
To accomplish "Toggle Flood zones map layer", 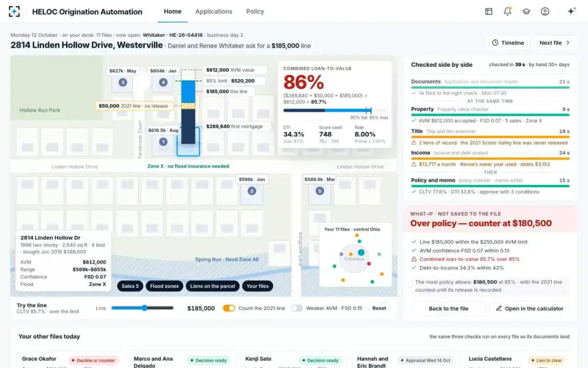I will [x=165, y=286].
